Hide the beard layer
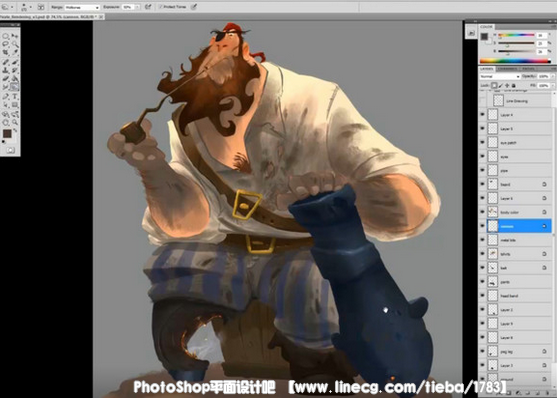 (482, 184)
